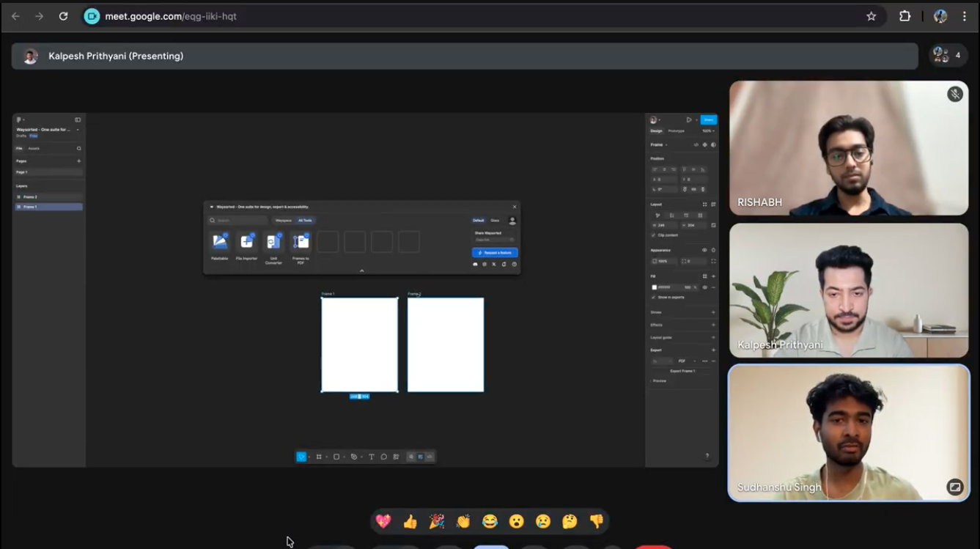Open the Frame type dropdown

point(659,144)
